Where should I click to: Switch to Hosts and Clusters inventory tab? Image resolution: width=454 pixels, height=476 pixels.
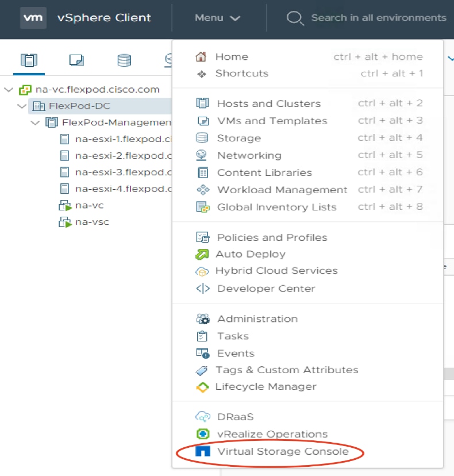click(29, 60)
